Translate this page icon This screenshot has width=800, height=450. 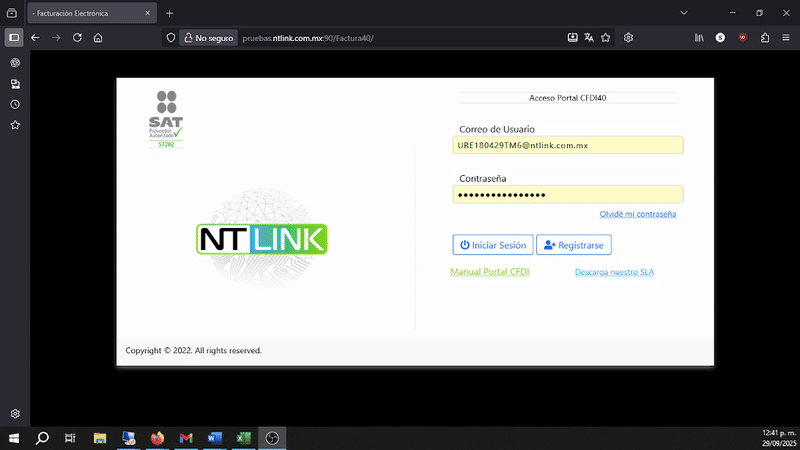(589, 38)
